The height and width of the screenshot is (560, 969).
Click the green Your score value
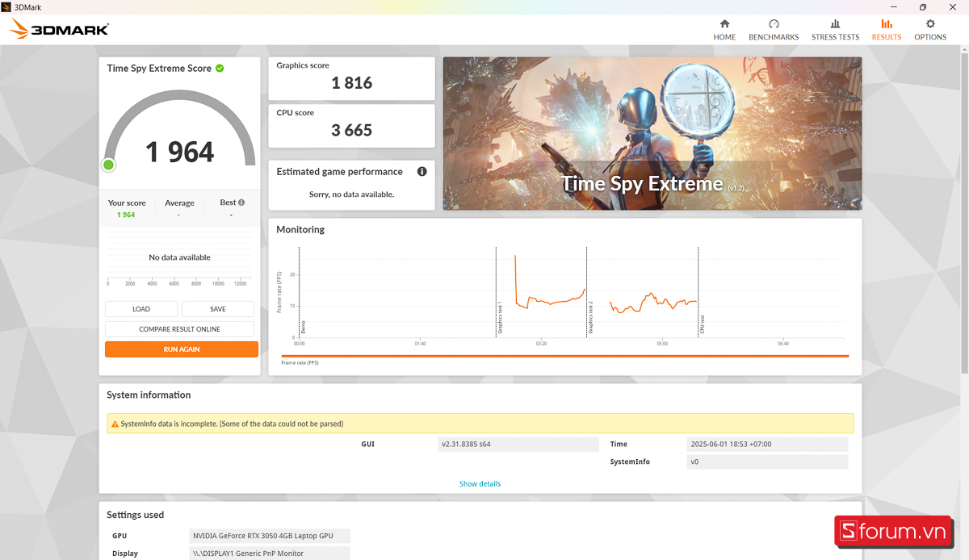(126, 215)
